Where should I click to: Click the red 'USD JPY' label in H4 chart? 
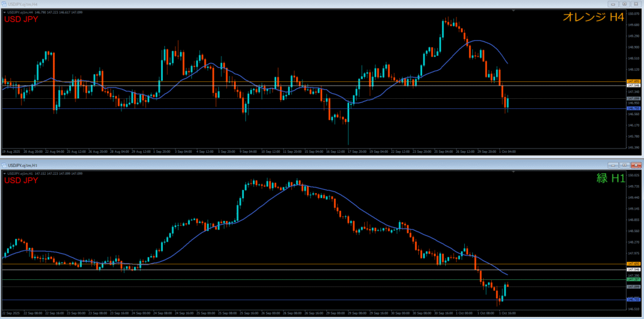(21, 19)
